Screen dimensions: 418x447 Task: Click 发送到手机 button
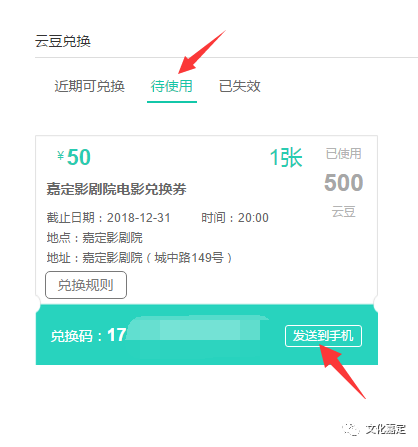(323, 336)
